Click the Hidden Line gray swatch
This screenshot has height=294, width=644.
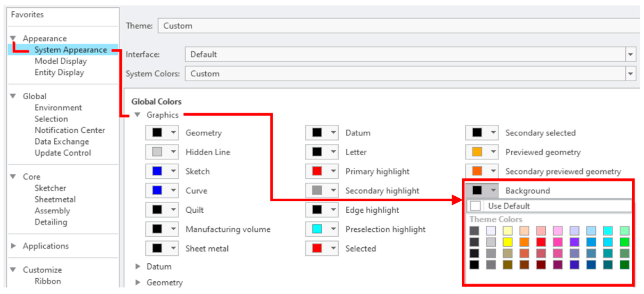click(157, 152)
